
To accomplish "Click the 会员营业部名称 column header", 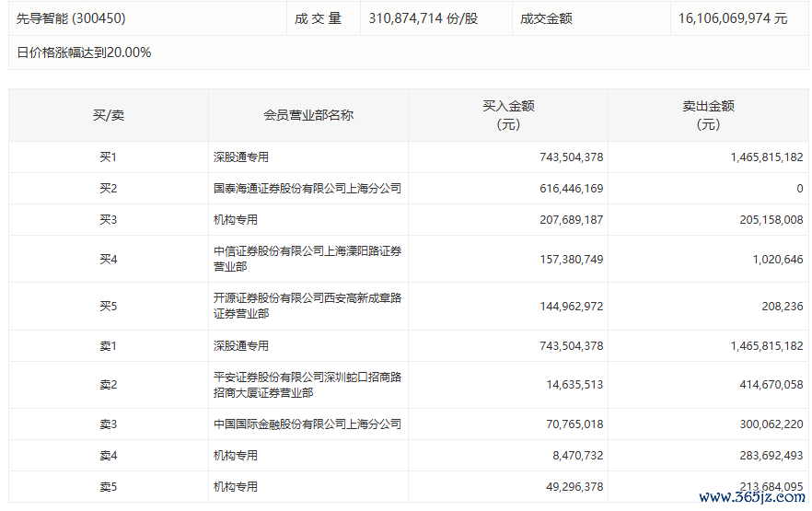I will 307,115.
